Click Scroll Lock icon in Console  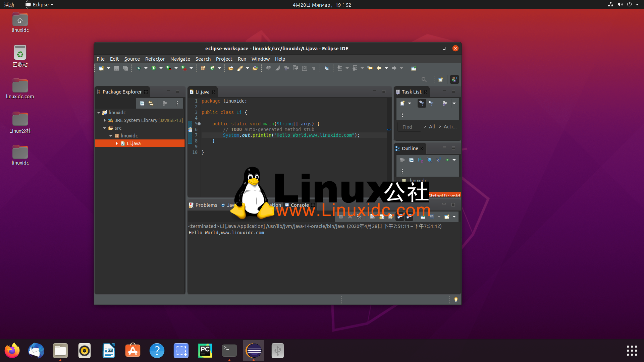(x=382, y=217)
